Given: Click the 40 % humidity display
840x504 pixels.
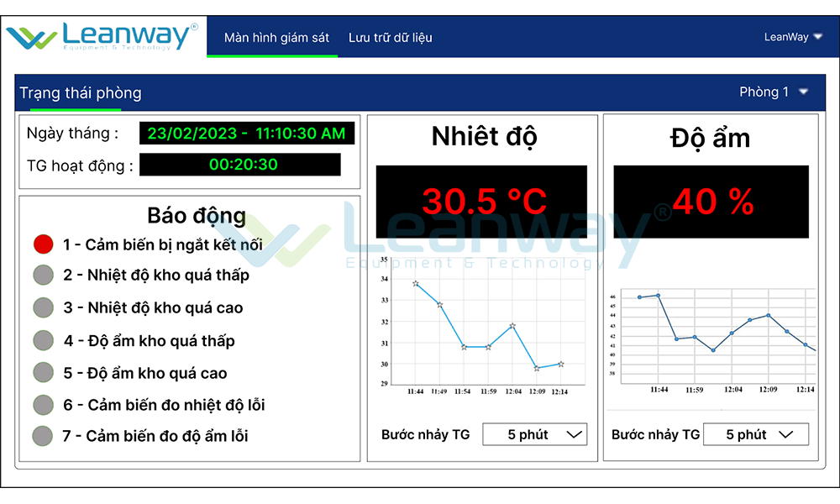Looking at the screenshot, I should (x=711, y=201).
